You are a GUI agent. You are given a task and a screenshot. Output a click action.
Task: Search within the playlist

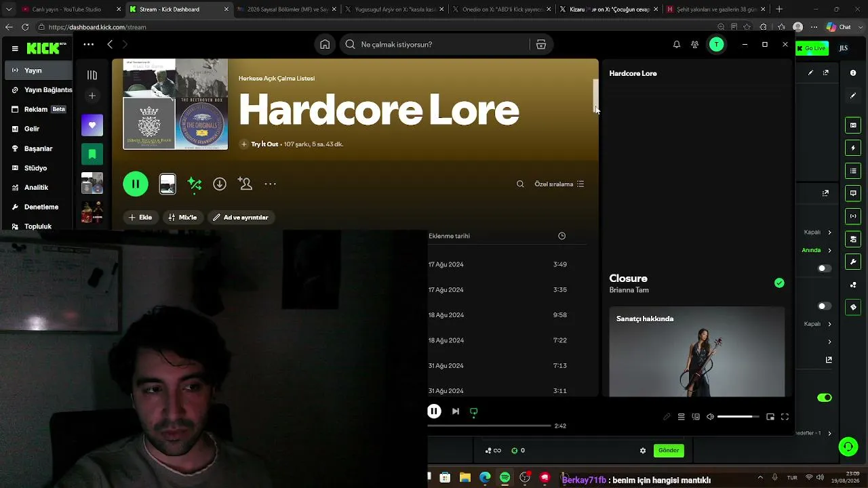click(520, 184)
